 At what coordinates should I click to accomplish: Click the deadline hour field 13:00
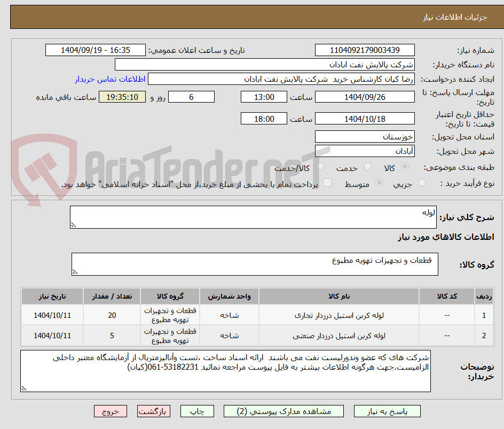pyautogui.click(x=264, y=97)
